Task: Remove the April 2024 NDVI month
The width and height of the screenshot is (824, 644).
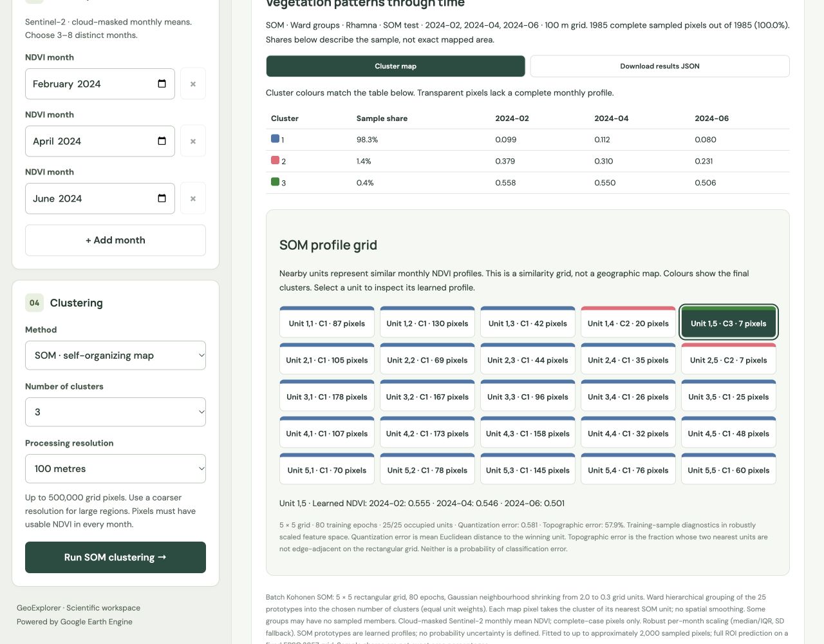Action: tap(193, 141)
